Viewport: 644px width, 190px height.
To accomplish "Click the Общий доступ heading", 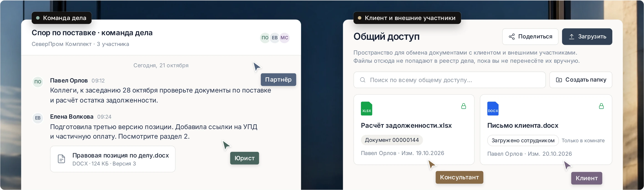I will [x=386, y=37].
